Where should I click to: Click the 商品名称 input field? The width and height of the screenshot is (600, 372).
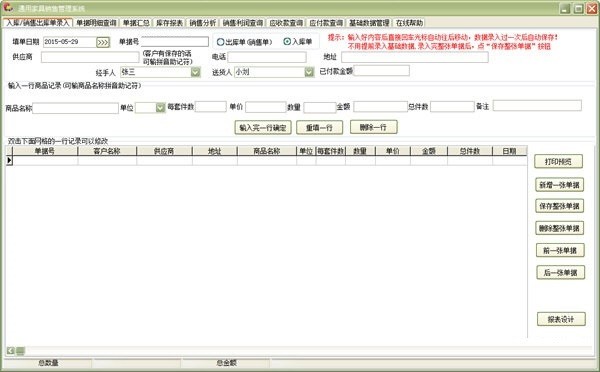(x=75, y=108)
